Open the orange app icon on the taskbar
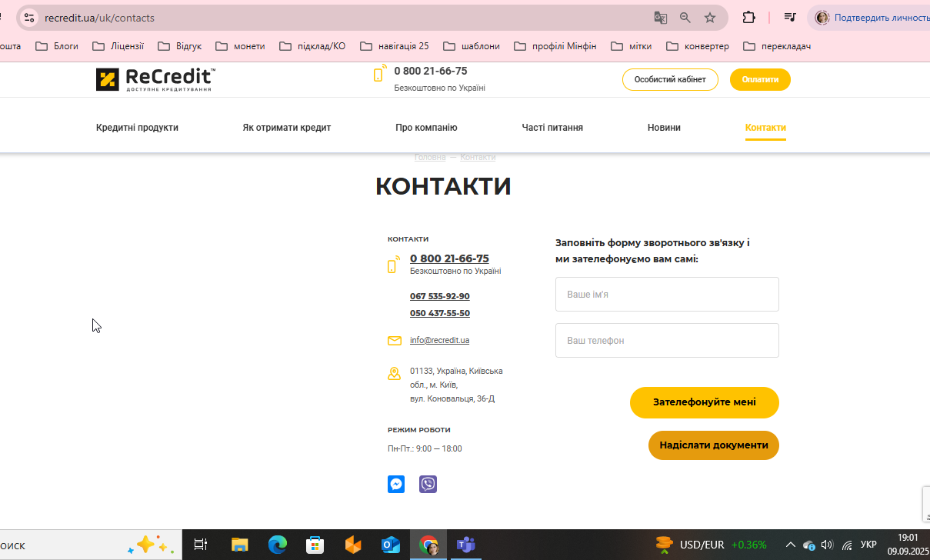The height and width of the screenshot is (560, 930). pyautogui.click(x=352, y=545)
